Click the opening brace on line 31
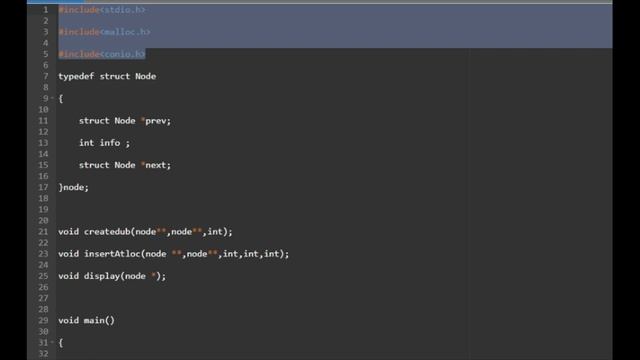Image resolution: width=640 pixels, height=360 pixels. point(61,342)
